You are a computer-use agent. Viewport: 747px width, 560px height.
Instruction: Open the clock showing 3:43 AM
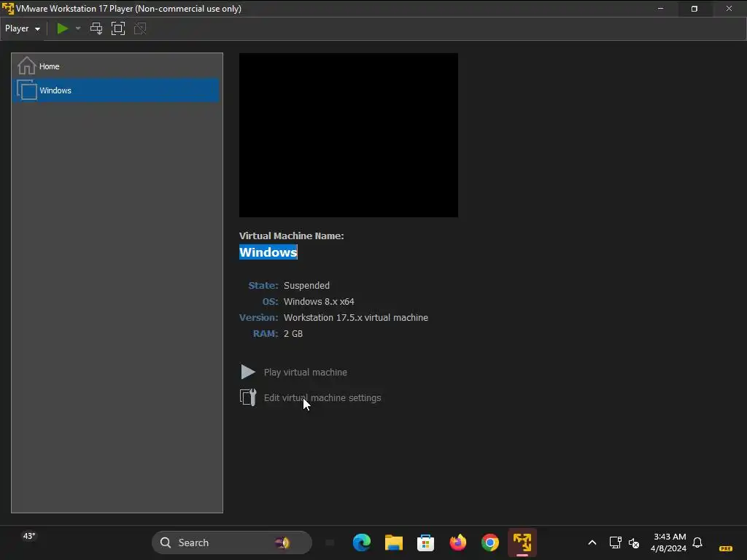669,542
